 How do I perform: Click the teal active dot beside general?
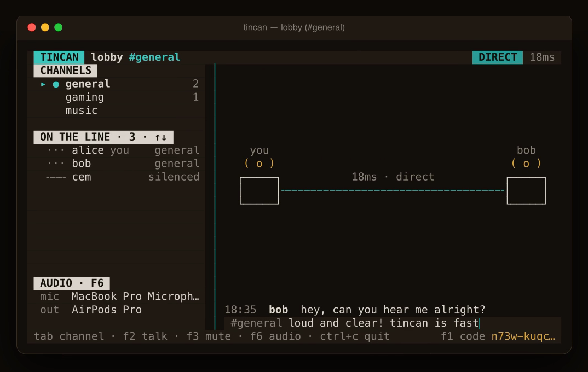(x=56, y=84)
